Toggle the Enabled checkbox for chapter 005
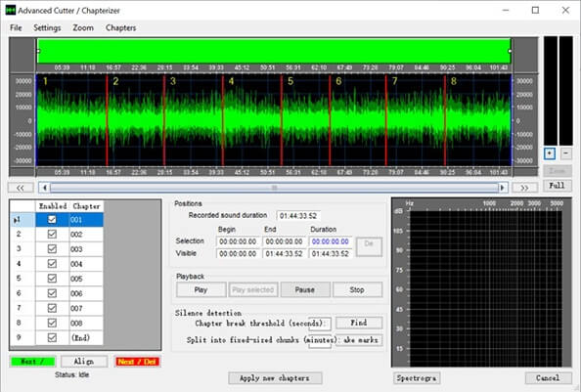This screenshot has width=581, height=392. (52, 279)
